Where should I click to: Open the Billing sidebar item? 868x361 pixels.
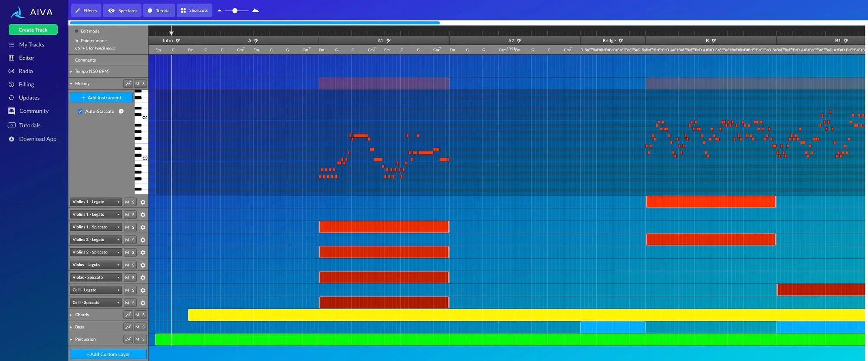[x=26, y=84]
